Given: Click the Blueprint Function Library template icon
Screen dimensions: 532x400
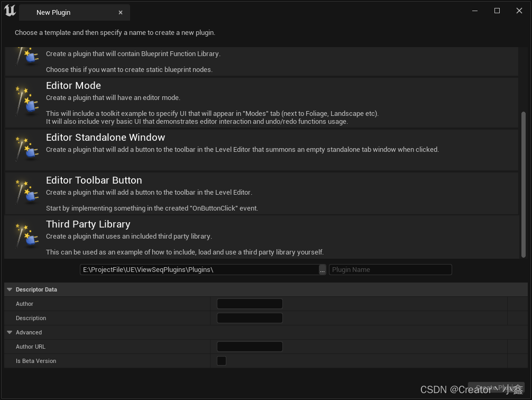Looking at the screenshot, I should (27, 57).
